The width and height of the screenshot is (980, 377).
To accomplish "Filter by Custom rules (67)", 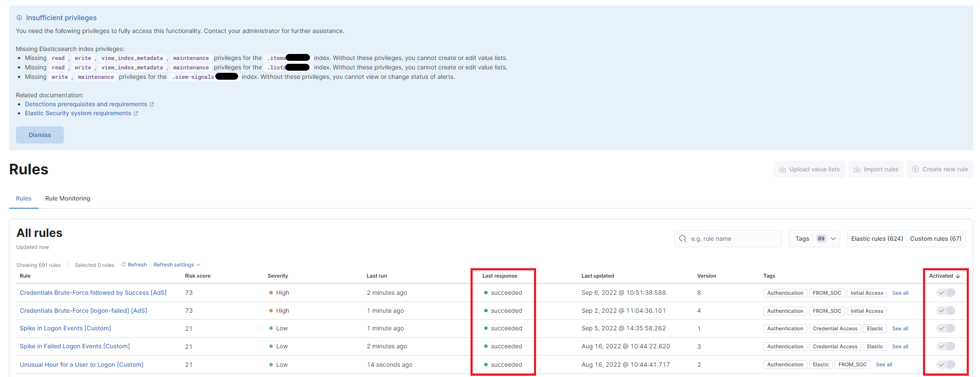I will (x=935, y=239).
